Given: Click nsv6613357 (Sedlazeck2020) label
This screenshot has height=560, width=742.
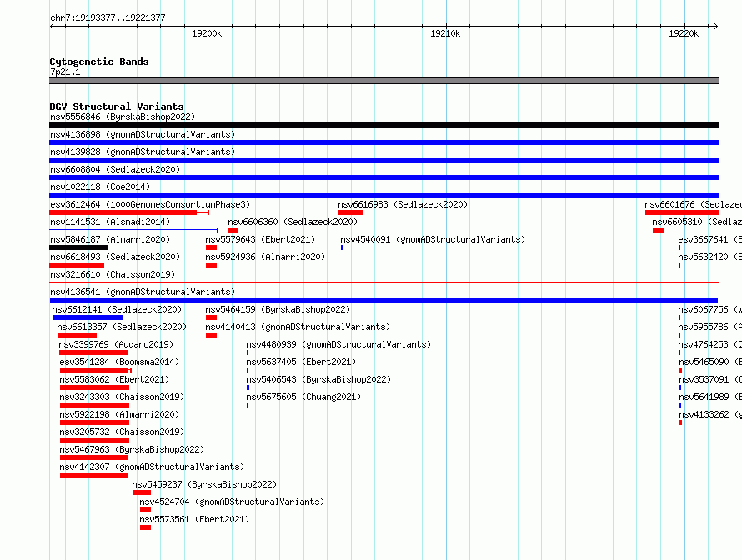Looking at the screenshot, I should [x=122, y=327].
